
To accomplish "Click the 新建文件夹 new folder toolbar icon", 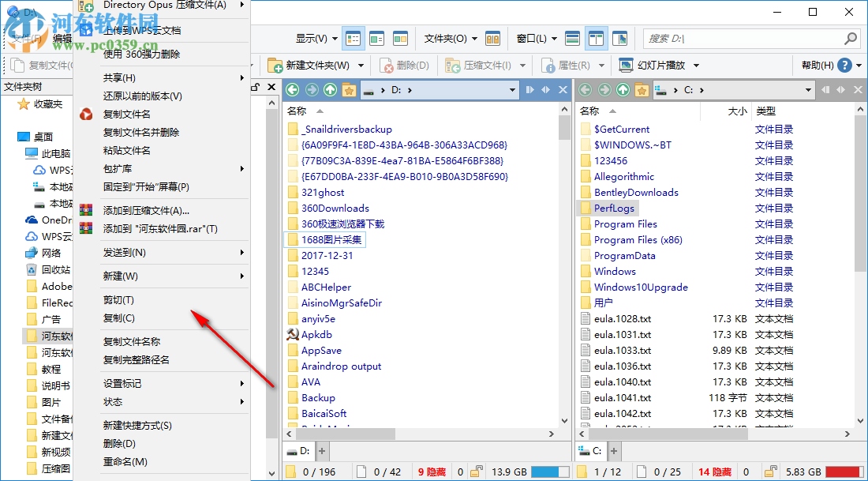I will pyautogui.click(x=276, y=64).
